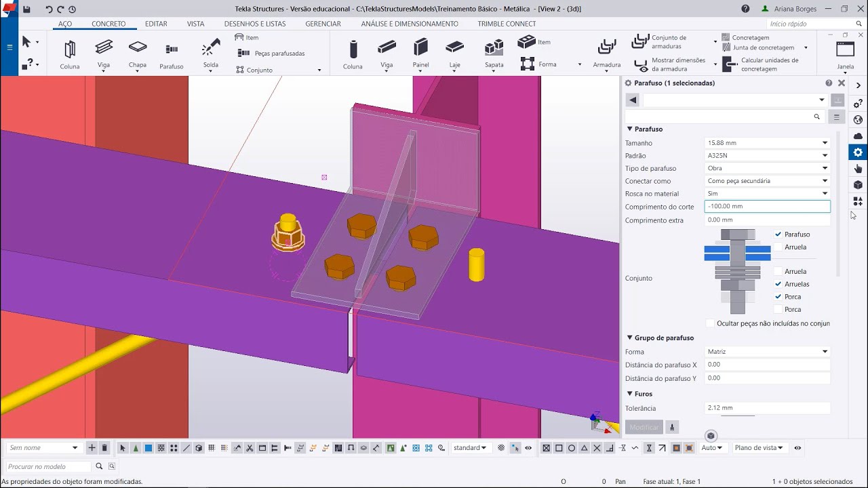This screenshot has width=868, height=488.
Task: Click the concrete Painel tool
Action: pyautogui.click(x=420, y=54)
